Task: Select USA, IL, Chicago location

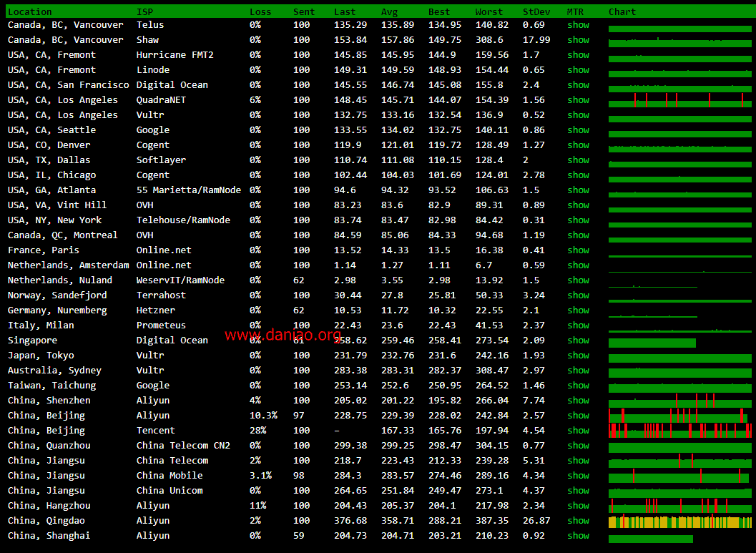Action: pyautogui.click(x=52, y=175)
